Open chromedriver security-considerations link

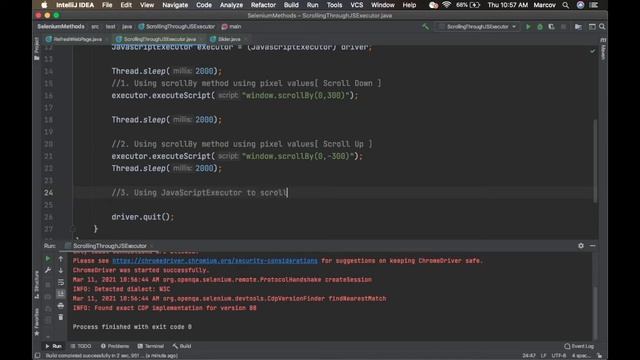(215, 260)
